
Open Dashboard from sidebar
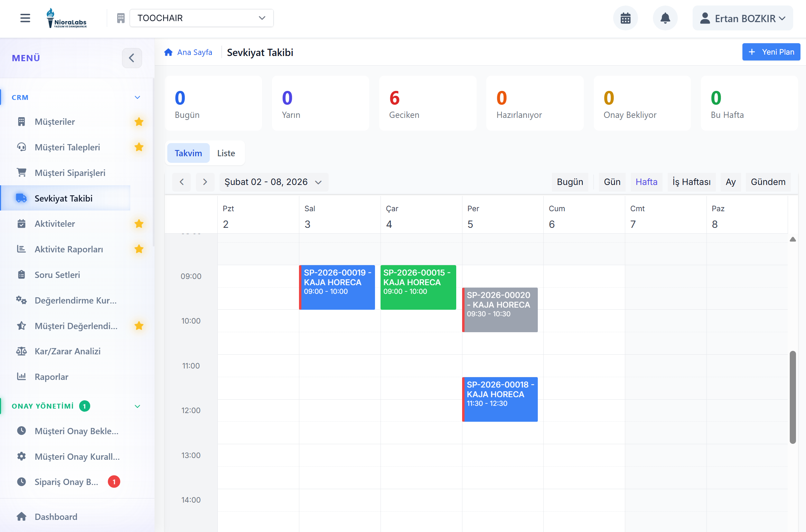coord(56,516)
